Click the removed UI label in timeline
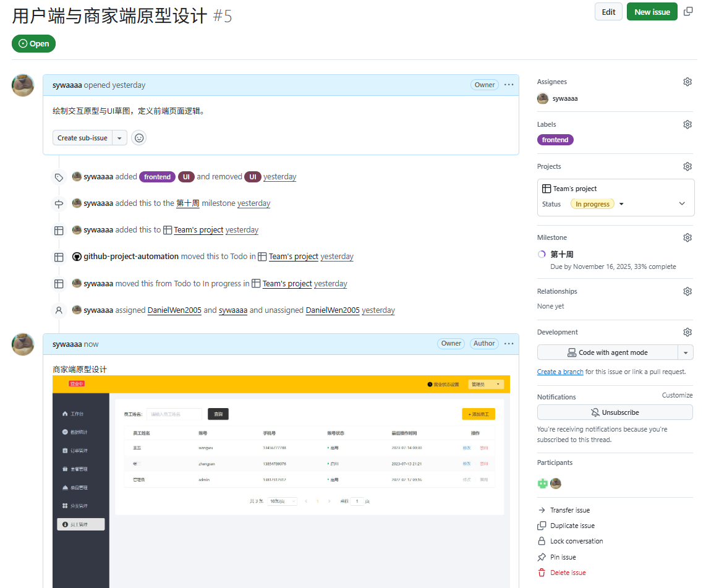The width and height of the screenshot is (706, 588). pos(253,177)
